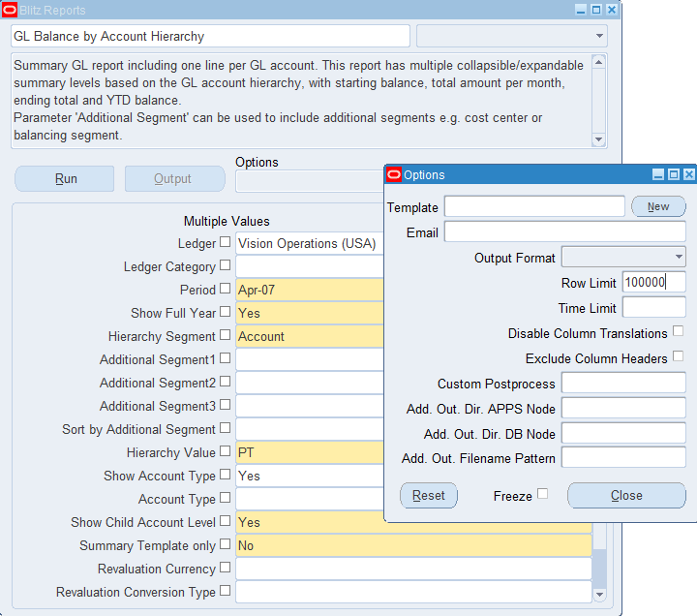Maximize the Blitz Reports window

[x=596, y=10]
